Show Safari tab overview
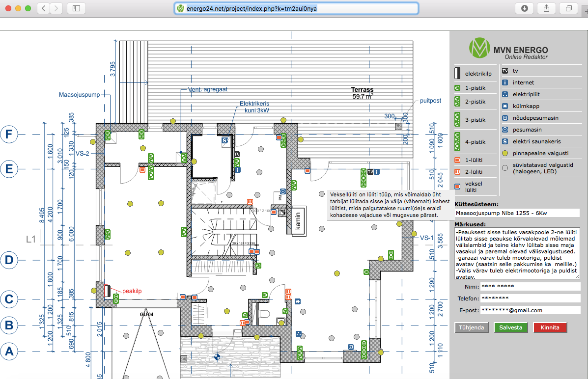This screenshot has height=379, width=588. [569, 8]
